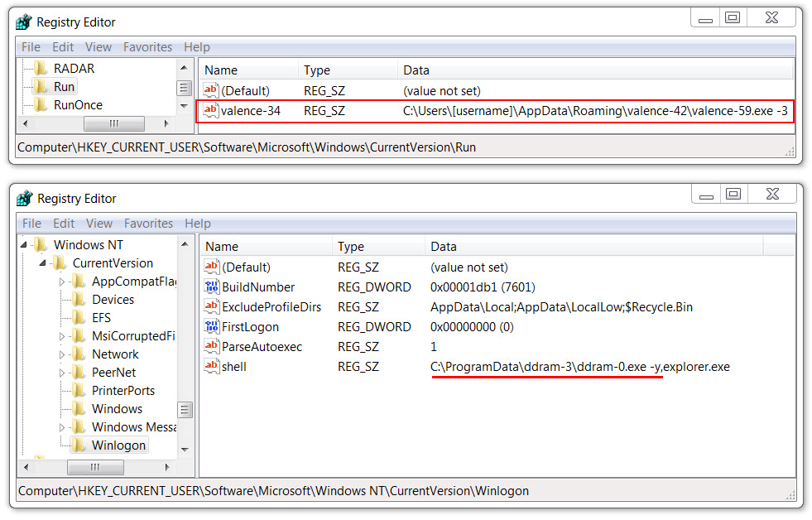Select the RADAR key folder
The height and width of the screenshot is (520, 812).
[74, 69]
